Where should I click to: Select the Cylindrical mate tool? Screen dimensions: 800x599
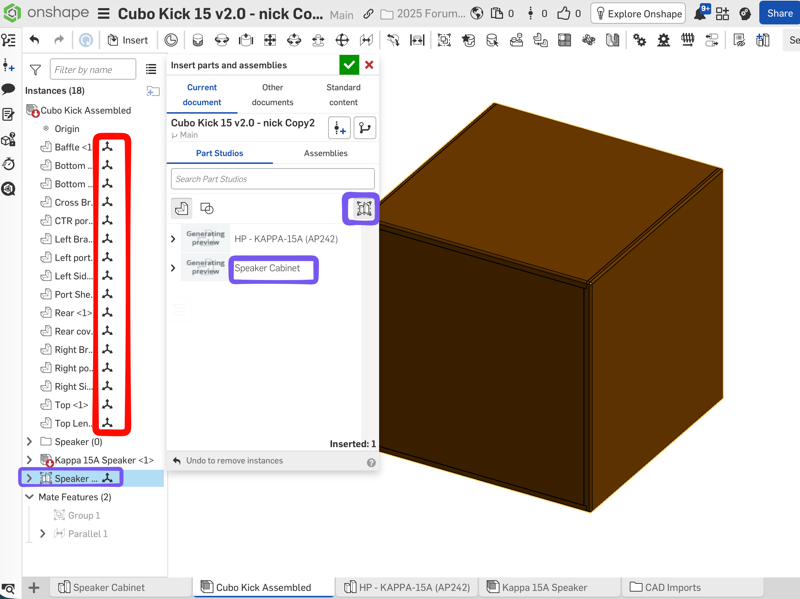pos(294,40)
